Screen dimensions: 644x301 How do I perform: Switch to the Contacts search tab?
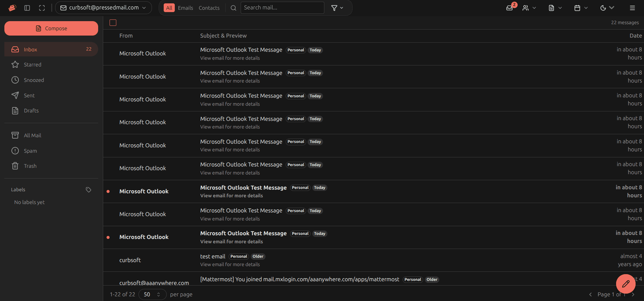click(x=209, y=8)
